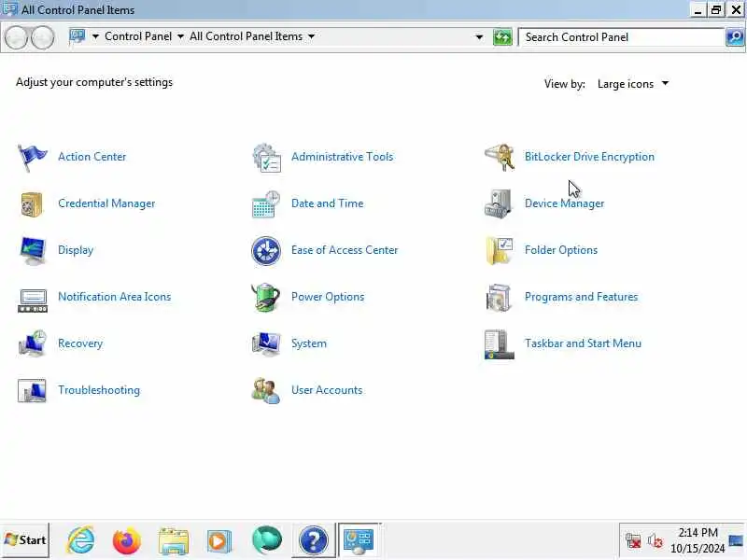Click the Control Panel taskbar button
The width and height of the screenshot is (747, 560).
point(359,540)
